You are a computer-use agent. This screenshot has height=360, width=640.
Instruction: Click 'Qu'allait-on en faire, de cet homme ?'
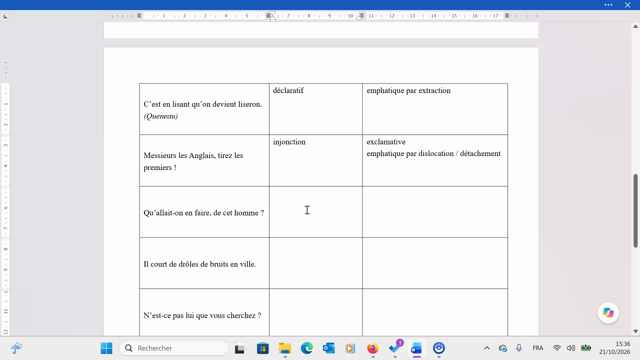click(204, 213)
